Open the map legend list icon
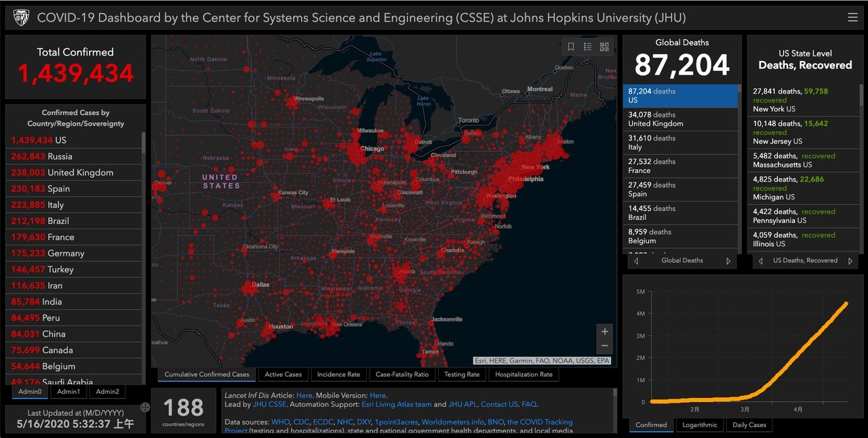The image size is (868, 438). point(587,47)
